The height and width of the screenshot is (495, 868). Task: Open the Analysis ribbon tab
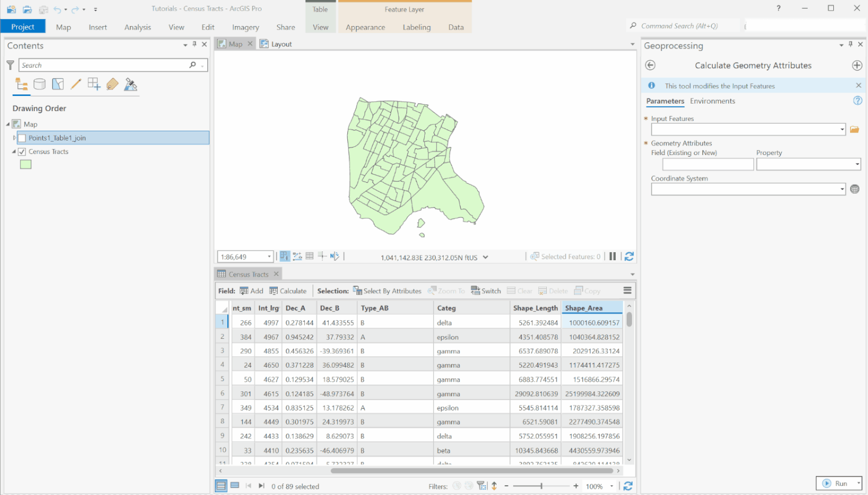[x=138, y=27]
